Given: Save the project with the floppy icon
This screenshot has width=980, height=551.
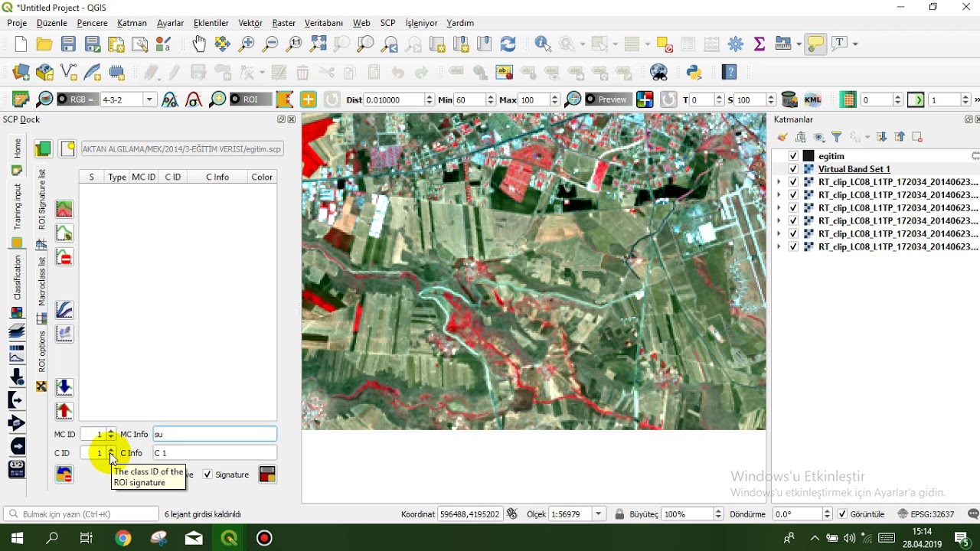Looking at the screenshot, I should coord(69,44).
